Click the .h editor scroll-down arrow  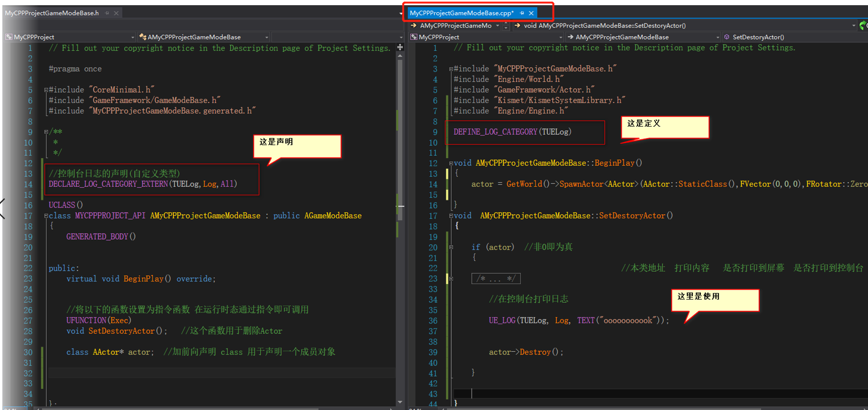400,402
